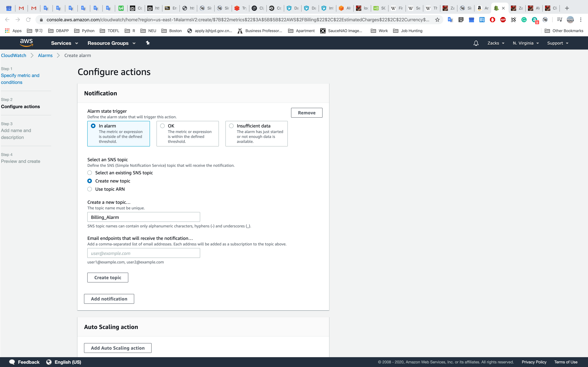Go to Alarms breadcrumb link
Viewport: 588px width, 367px height.
45,55
